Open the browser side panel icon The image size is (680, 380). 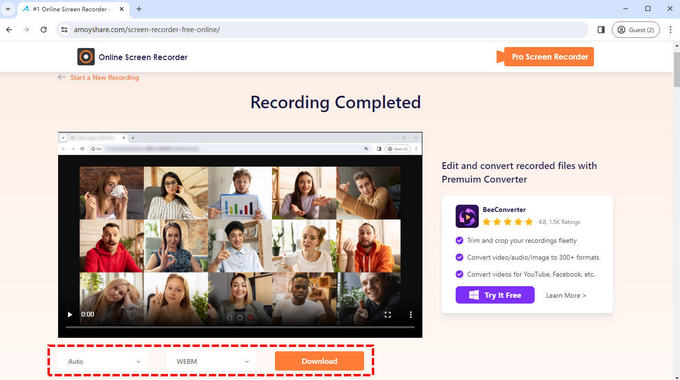601,29
